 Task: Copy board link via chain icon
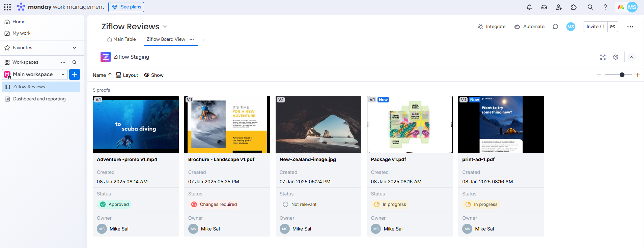[x=613, y=27]
